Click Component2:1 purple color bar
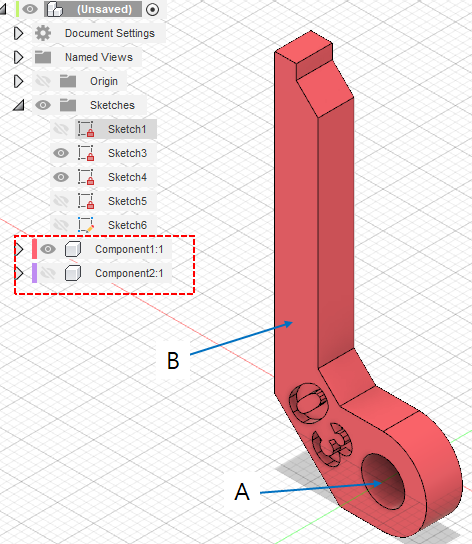This screenshot has height=544, width=472. point(34,273)
